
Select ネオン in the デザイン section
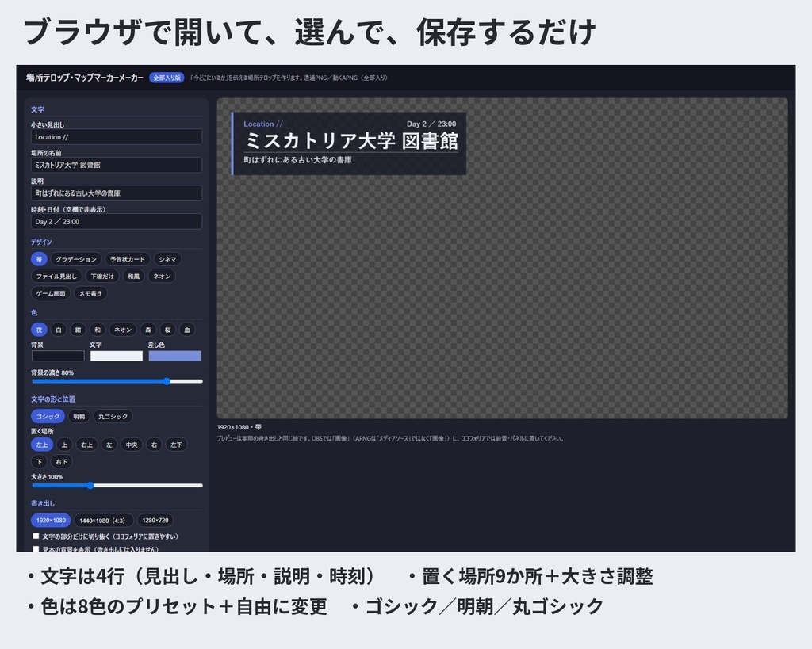tap(162, 277)
